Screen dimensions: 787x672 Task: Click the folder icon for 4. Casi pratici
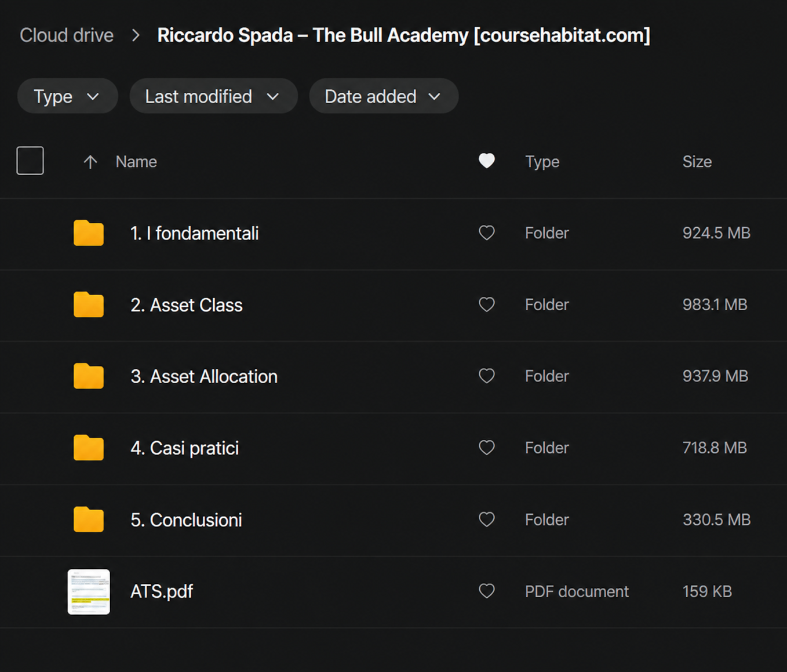click(x=89, y=448)
